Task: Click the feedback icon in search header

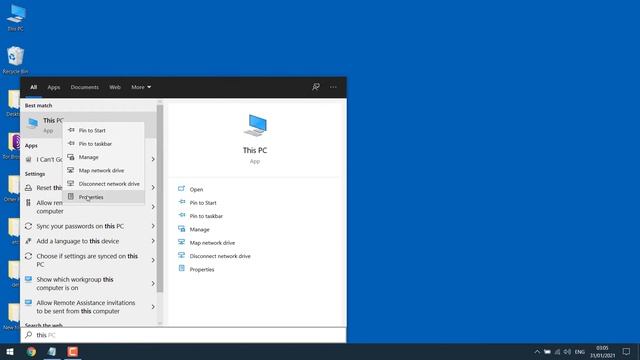Action: pyautogui.click(x=316, y=87)
